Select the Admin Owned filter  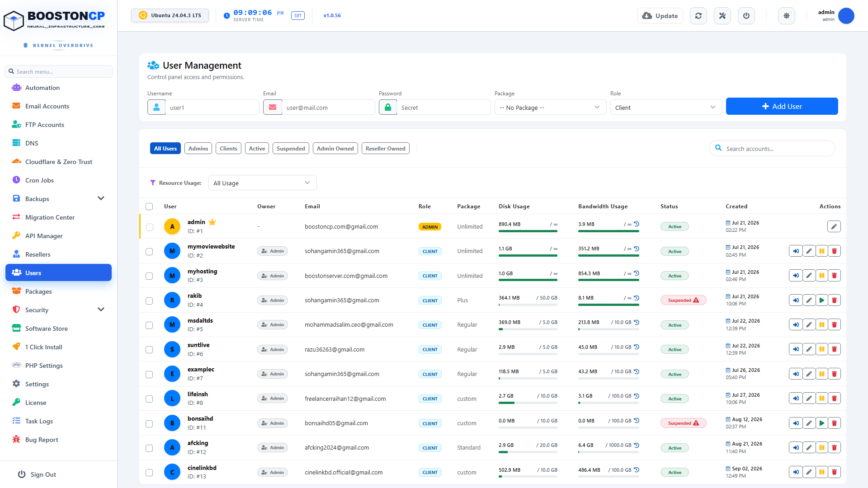click(x=335, y=149)
